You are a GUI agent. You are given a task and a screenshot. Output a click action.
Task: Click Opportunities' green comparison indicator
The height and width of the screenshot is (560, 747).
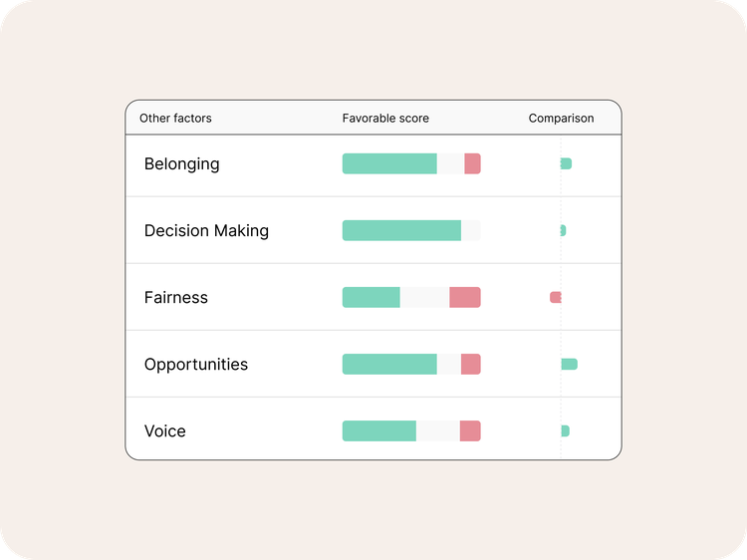pos(569,365)
